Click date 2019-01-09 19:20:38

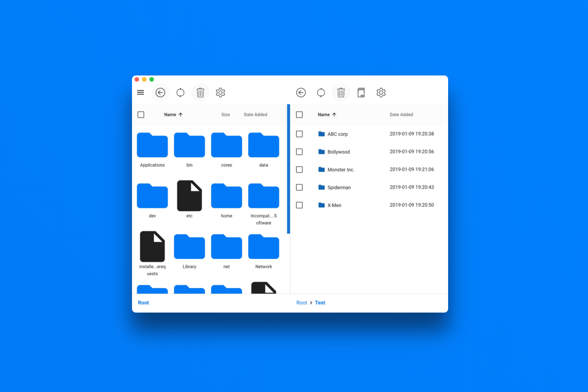(x=412, y=134)
